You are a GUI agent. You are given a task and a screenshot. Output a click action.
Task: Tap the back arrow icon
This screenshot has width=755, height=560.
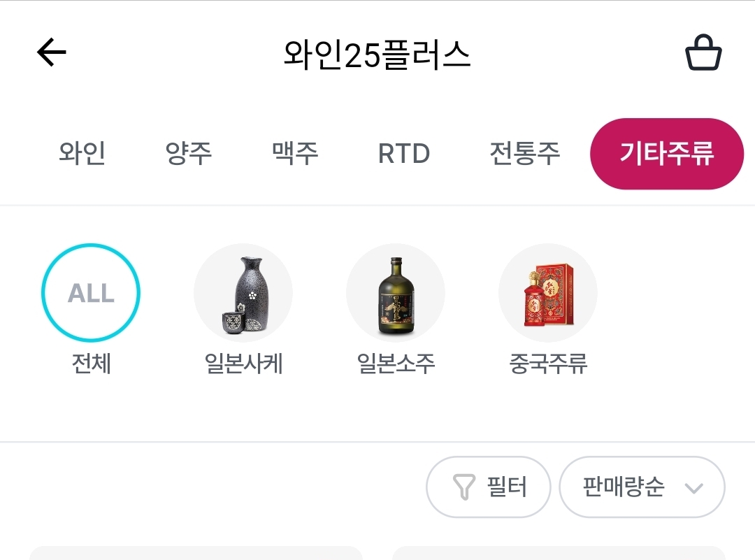point(51,52)
